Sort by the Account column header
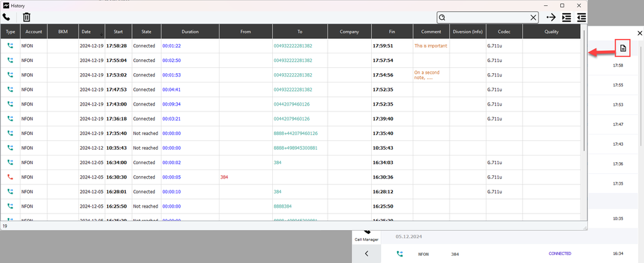Image resolution: width=644 pixels, height=263 pixels. click(34, 32)
